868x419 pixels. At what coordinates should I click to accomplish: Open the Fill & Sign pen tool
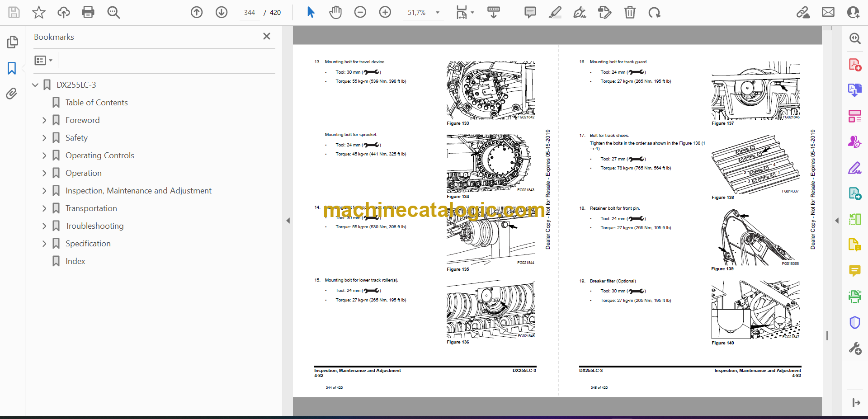[854, 168]
